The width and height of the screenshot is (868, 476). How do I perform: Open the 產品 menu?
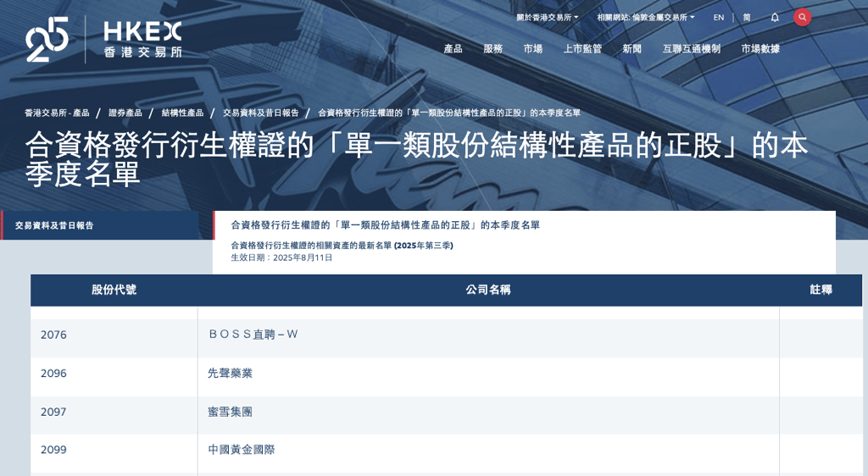pos(453,48)
